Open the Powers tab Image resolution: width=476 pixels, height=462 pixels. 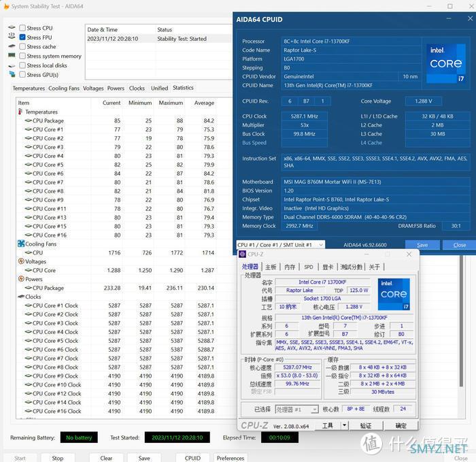click(116, 88)
